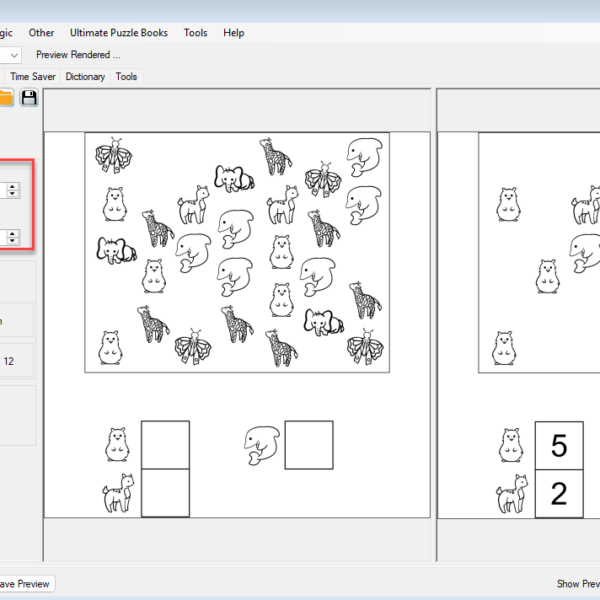Click the Show Preview button

[x=578, y=584]
